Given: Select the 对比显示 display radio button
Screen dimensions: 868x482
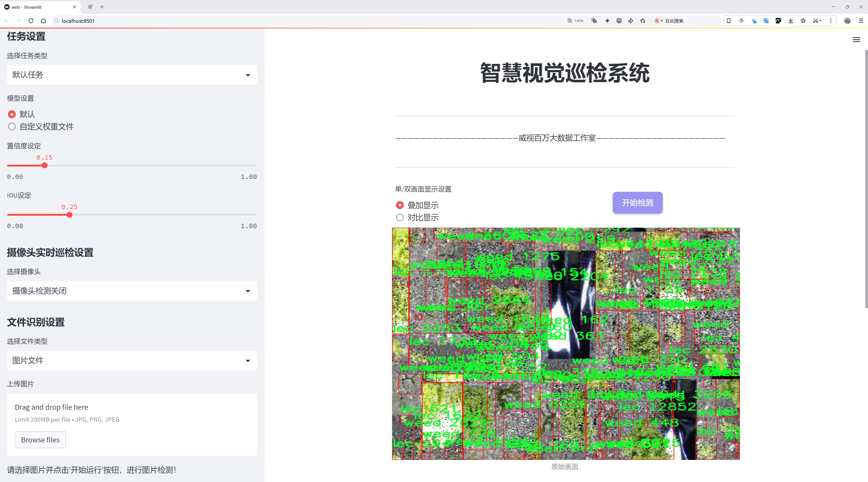Looking at the screenshot, I should [x=400, y=218].
